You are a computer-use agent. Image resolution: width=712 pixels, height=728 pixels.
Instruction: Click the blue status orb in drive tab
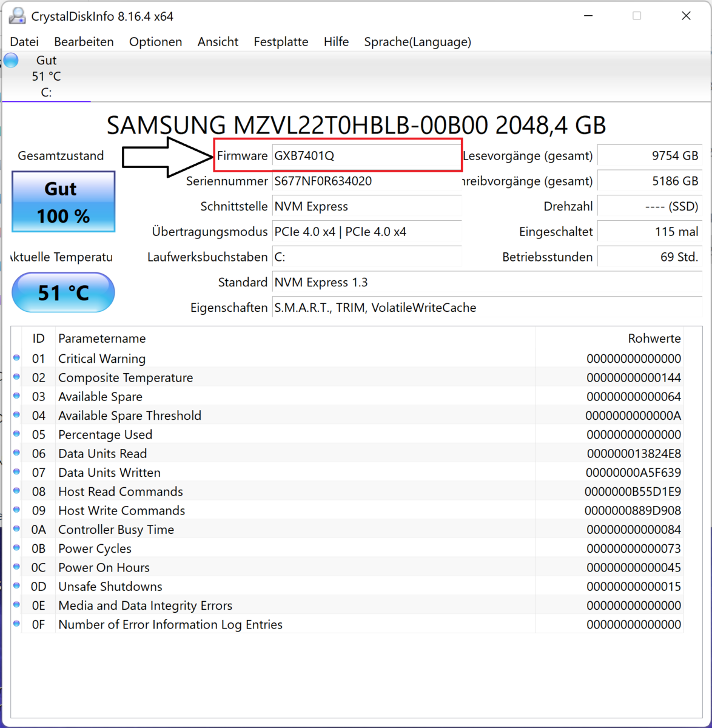(11, 60)
